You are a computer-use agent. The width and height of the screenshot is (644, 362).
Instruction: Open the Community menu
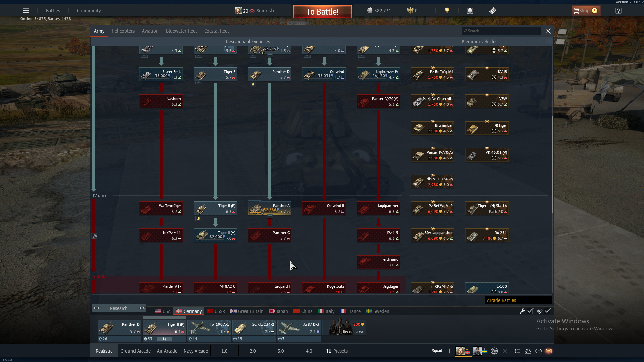(x=89, y=11)
